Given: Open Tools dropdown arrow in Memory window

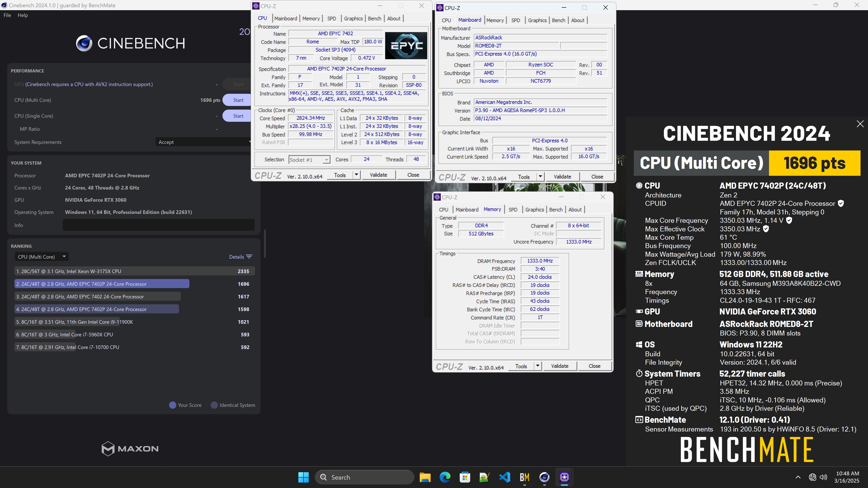Looking at the screenshot, I should [x=538, y=366].
